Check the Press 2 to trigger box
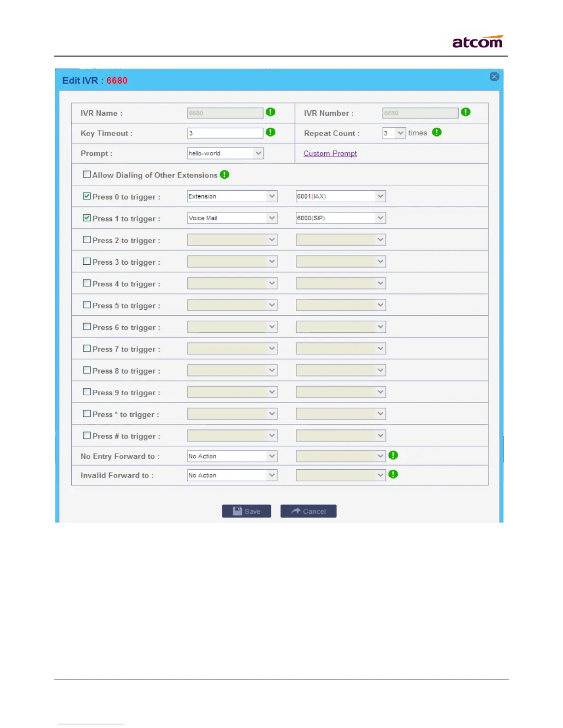 coord(86,239)
